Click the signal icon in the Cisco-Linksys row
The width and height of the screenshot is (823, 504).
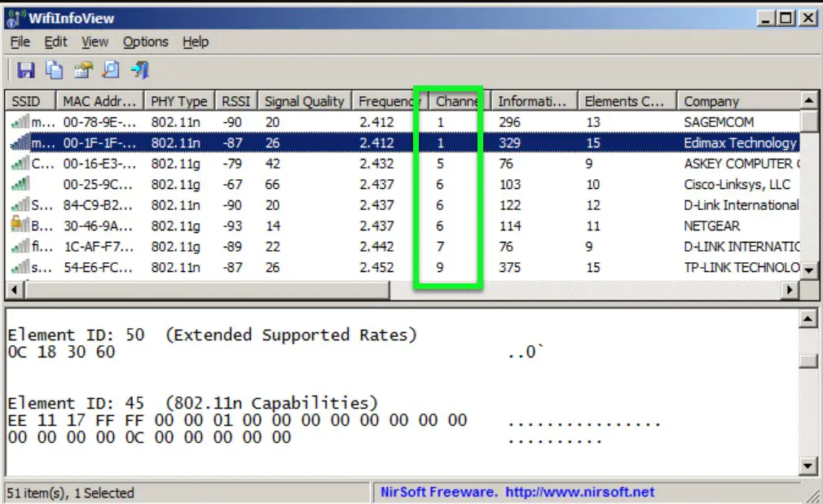tap(20, 184)
